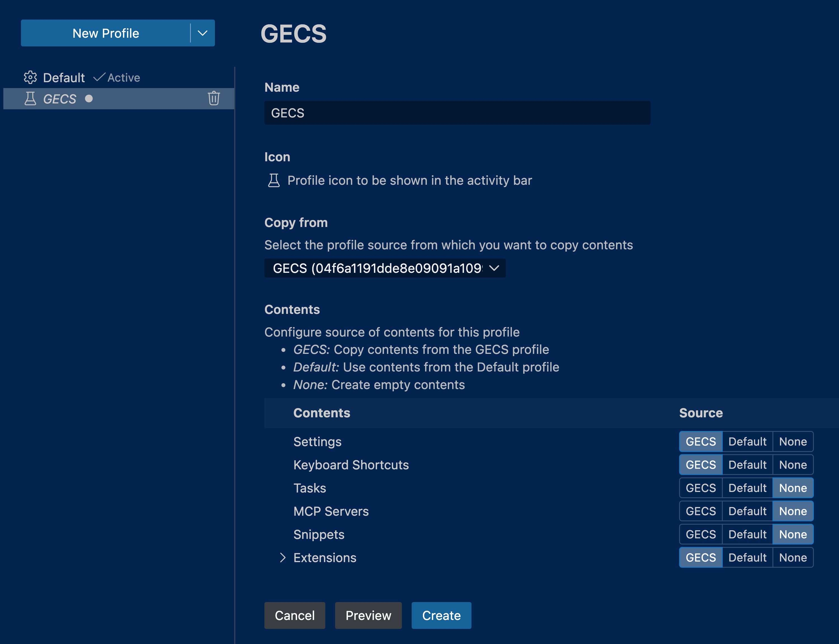Click the New Profile button
839x644 pixels.
pos(106,33)
